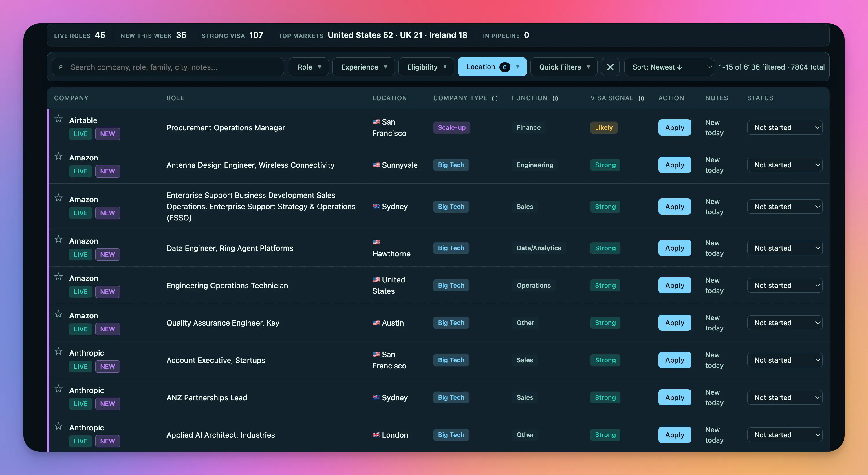Click the NEW badge under Airtable
The image size is (868, 475).
(x=107, y=134)
